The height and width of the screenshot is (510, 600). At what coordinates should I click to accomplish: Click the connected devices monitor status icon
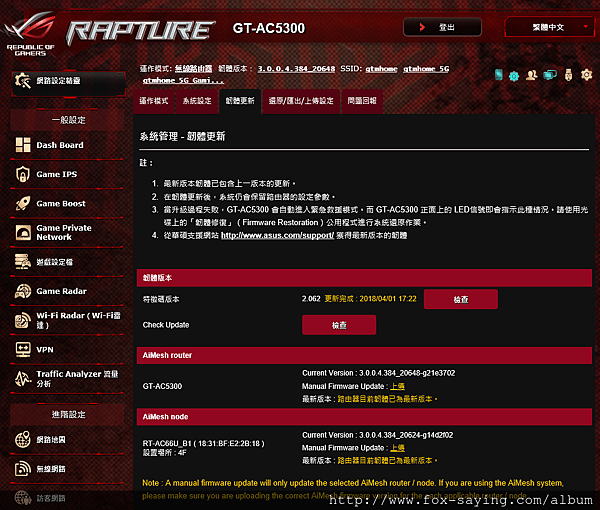550,75
